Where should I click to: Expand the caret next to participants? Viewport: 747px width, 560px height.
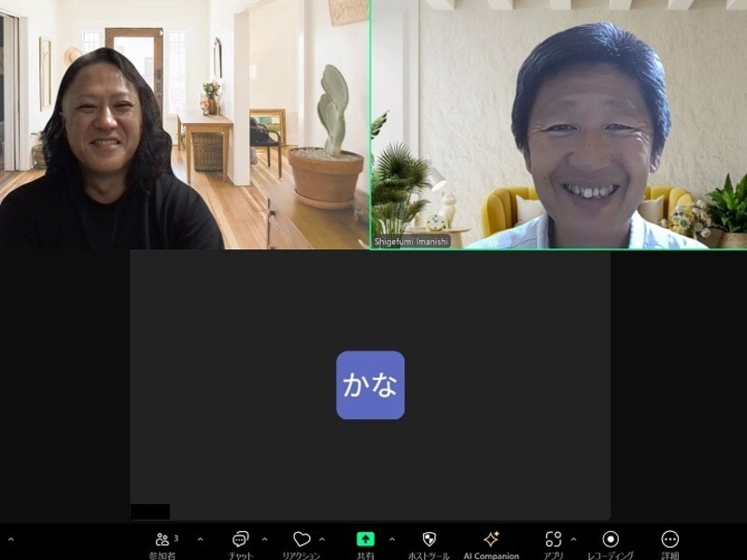(200, 539)
